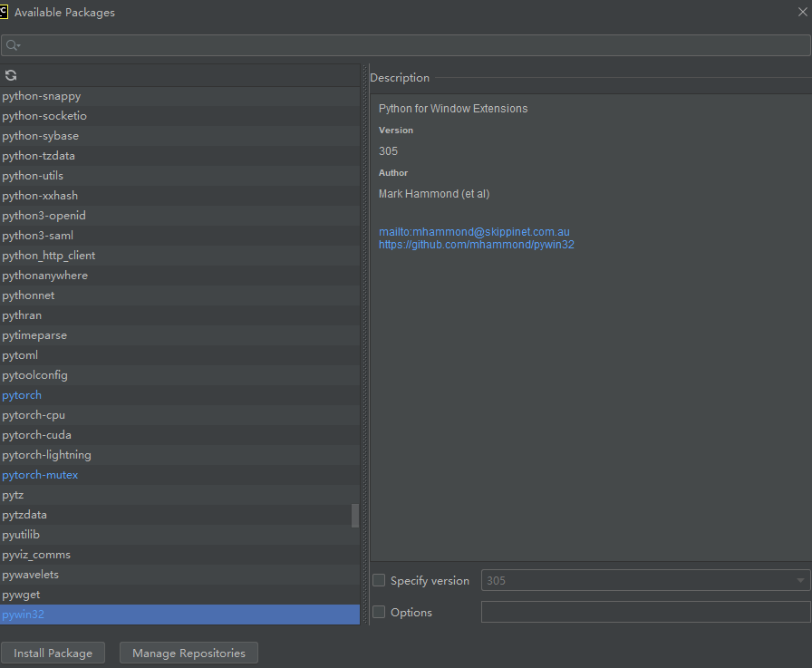Screen dimensions: 812x668
Task: Select python-utils package
Action: (x=179, y=176)
